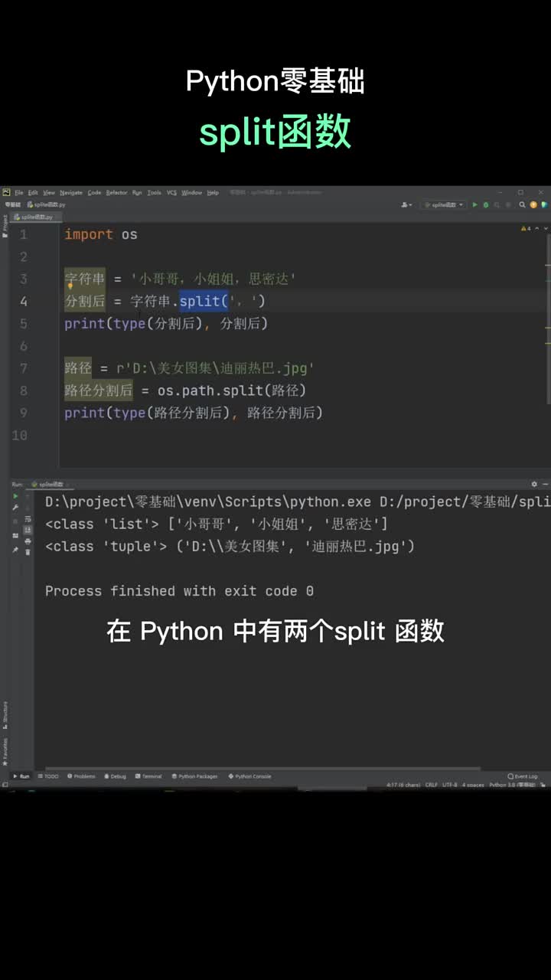Open the Code menu
The image size is (551, 980).
(x=94, y=193)
